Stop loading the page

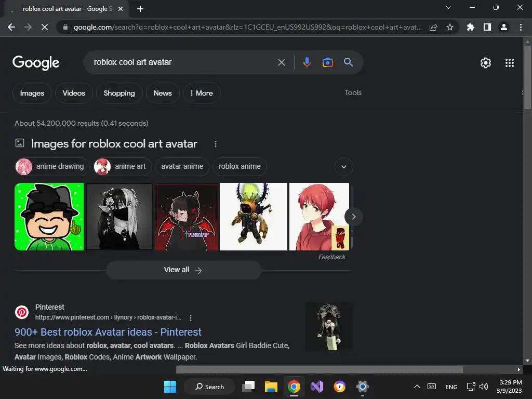(45, 27)
